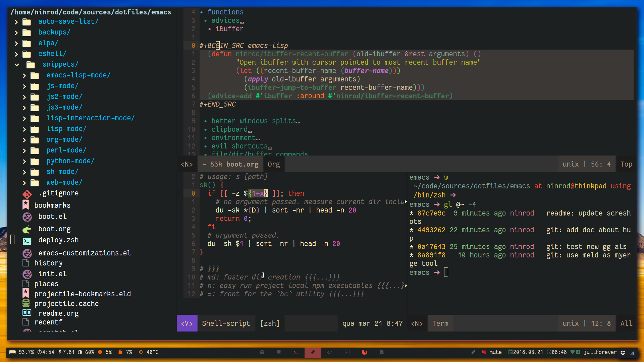644x362 pixels.
Task: Click the terminal workspace icon in bottom bar
Action: coord(296,352)
